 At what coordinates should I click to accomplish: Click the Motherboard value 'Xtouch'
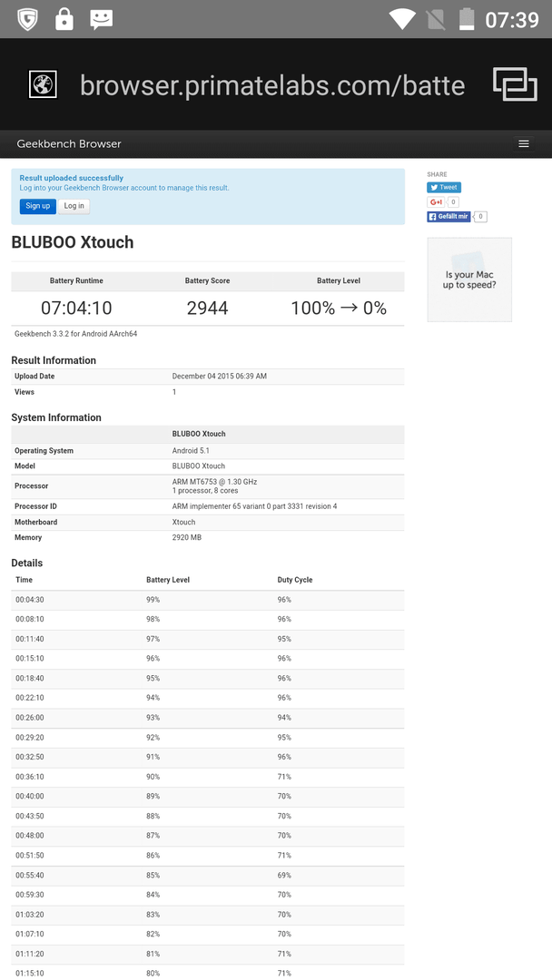coord(183,522)
